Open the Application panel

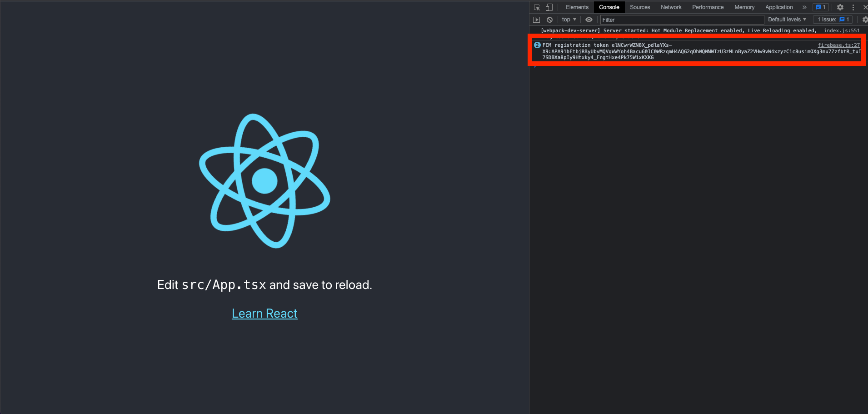click(778, 7)
